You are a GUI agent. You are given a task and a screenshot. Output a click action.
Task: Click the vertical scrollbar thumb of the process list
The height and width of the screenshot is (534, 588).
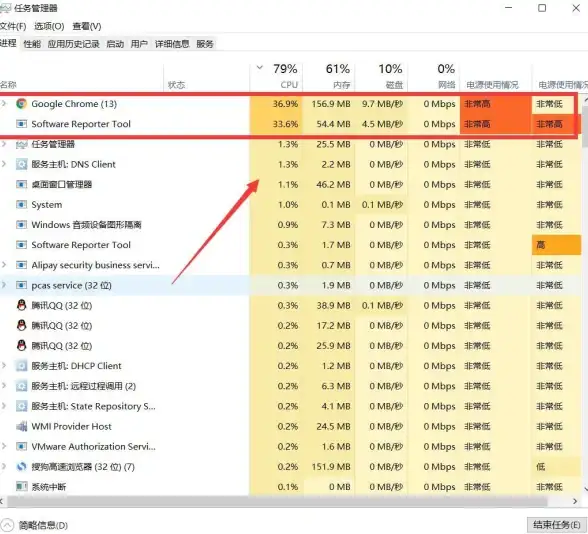(x=585, y=126)
